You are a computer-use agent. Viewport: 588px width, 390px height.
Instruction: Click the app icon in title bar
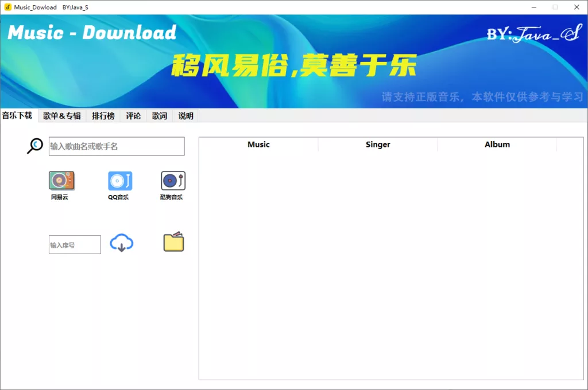tap(7, 7)
